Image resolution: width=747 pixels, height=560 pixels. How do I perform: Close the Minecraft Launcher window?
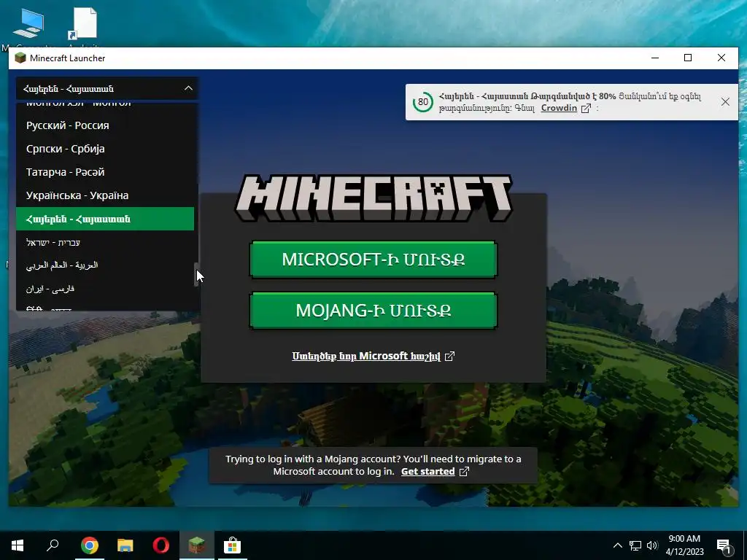[721, 58]
